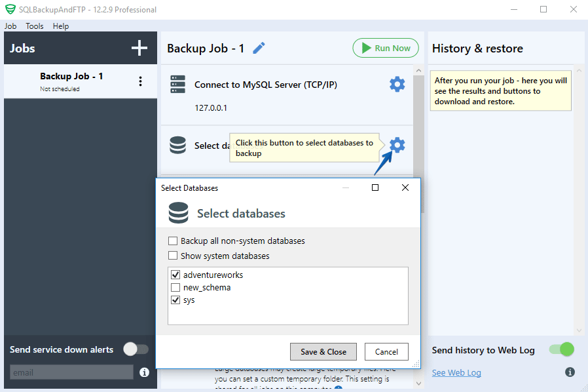Click the database icon beside Select databases row

pyautogui.click(x=177, y=145)
